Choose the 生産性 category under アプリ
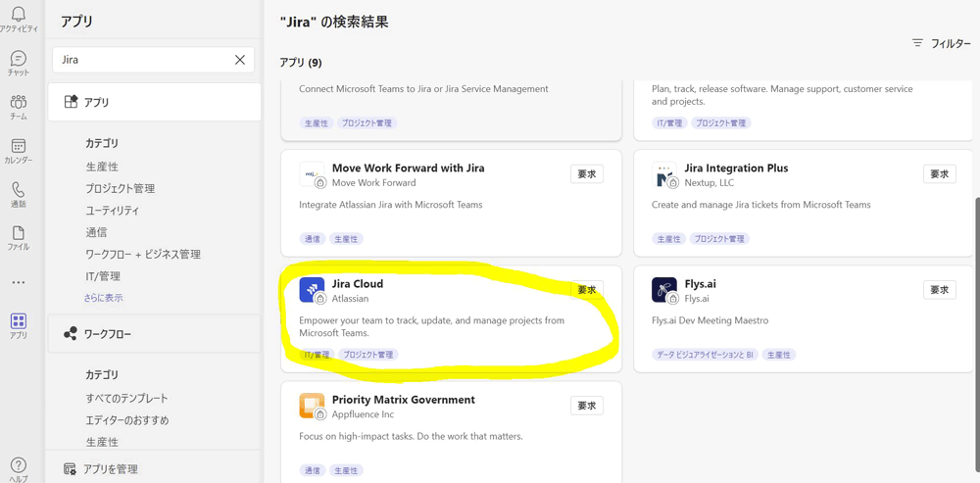 point(102,167)
